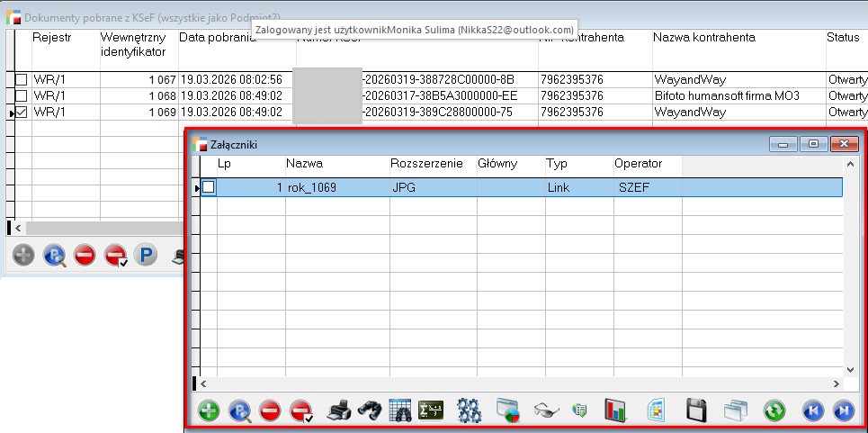Click the floppy disk save icon
Viewport: 868px width, 433px height.
point(695,410)
